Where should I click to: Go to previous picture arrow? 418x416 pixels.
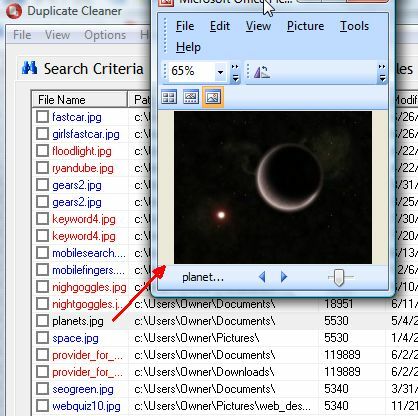(x=262, y=277)
